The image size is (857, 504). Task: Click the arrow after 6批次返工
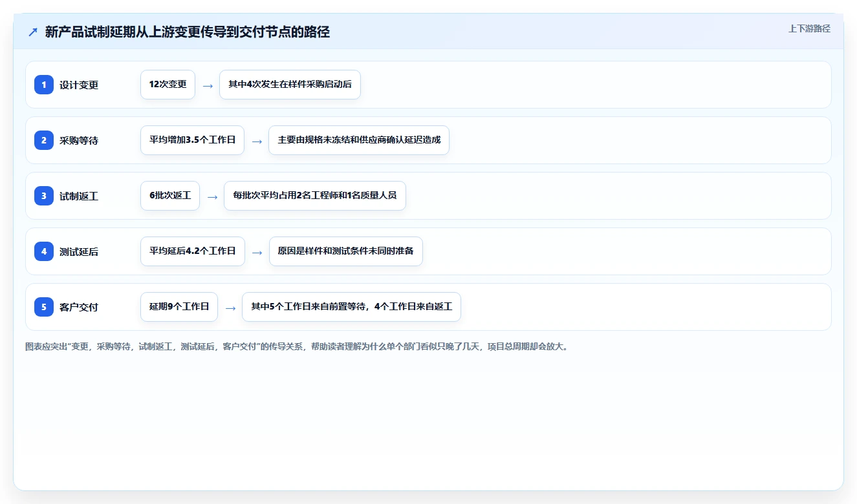tap(212, 196)
